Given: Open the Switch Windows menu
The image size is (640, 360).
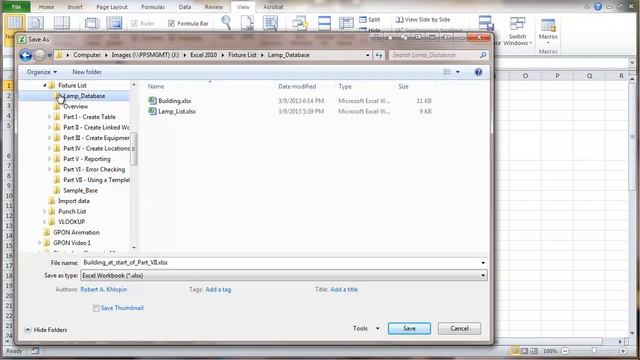Looking at the screenshot, I should (517, 31).
